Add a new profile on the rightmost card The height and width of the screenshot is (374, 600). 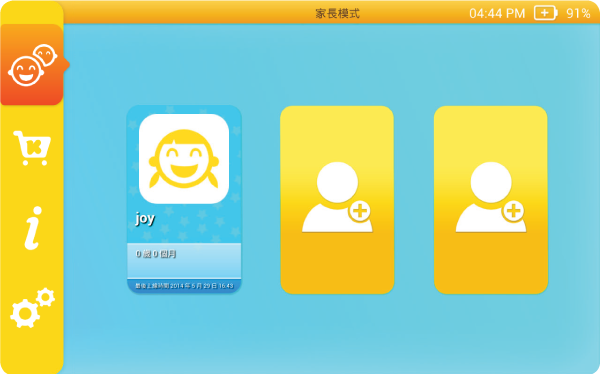tap(491, 200)
